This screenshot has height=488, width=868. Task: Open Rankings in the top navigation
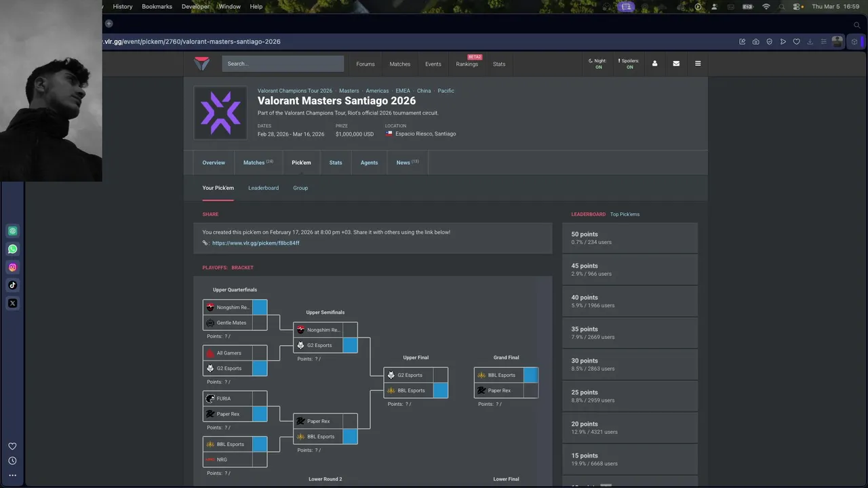point(467,64)
